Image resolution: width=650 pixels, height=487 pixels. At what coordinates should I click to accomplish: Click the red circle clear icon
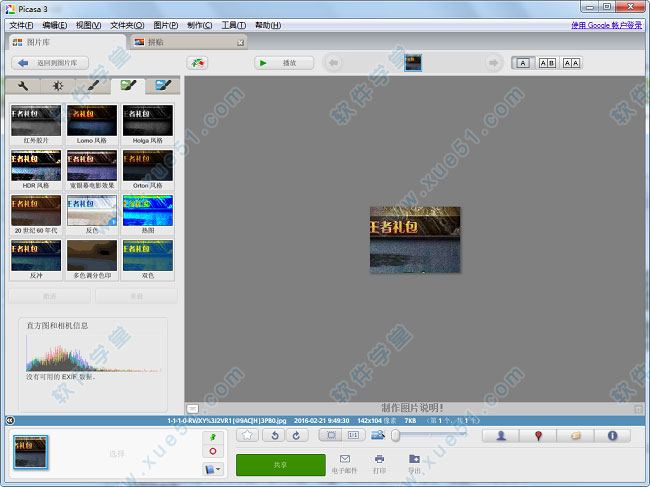coord(213,451)
